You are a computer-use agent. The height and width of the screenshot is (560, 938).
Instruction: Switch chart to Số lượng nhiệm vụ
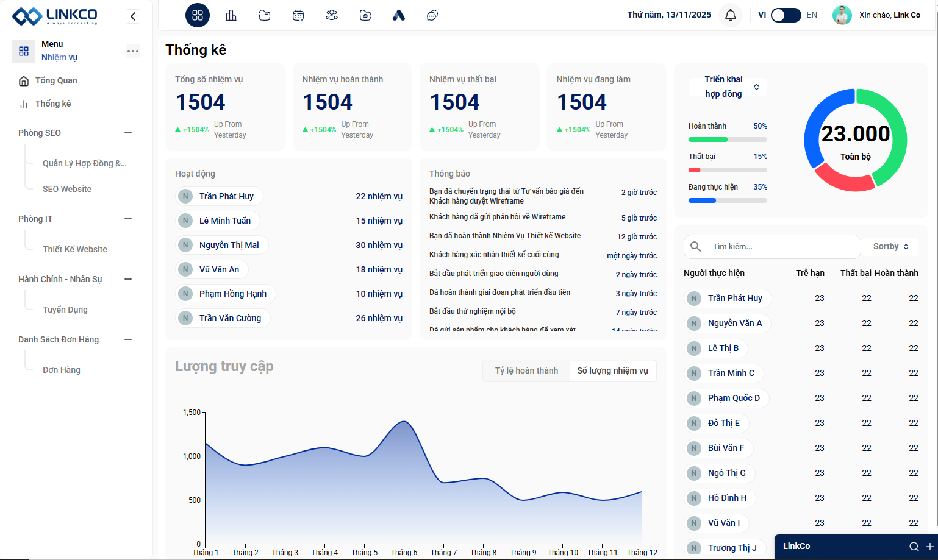612,370
